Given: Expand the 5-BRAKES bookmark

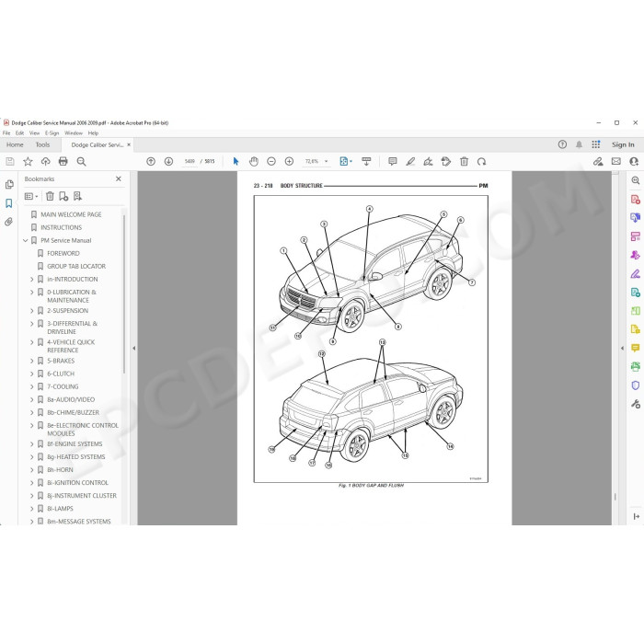Looking at the screenshot, I should 32,361.
